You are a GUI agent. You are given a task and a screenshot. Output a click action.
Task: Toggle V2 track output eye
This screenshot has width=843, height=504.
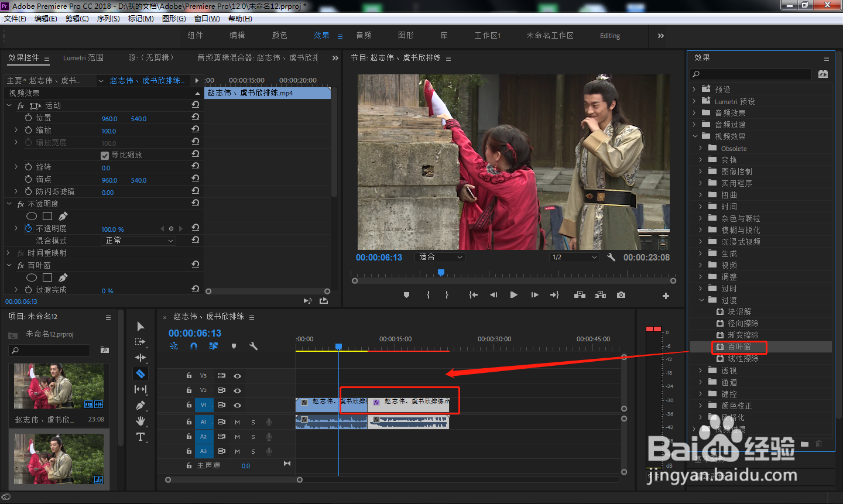click(237, 390)
